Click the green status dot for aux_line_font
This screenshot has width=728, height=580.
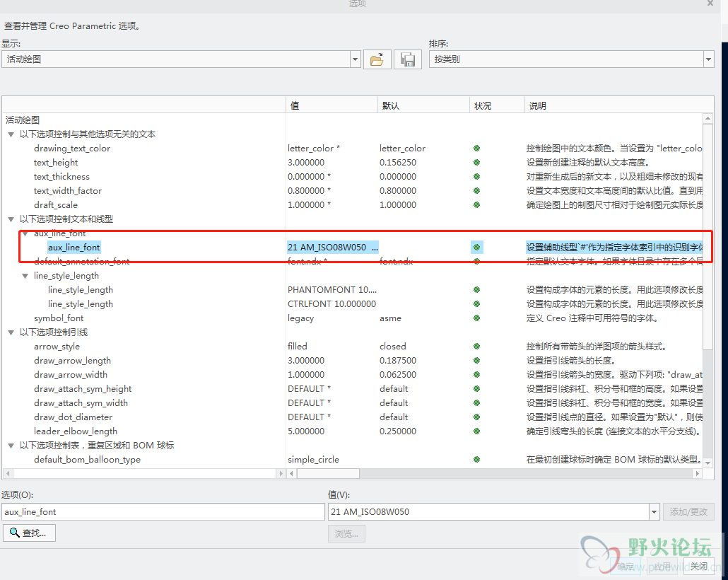click(x=476, y=248)
